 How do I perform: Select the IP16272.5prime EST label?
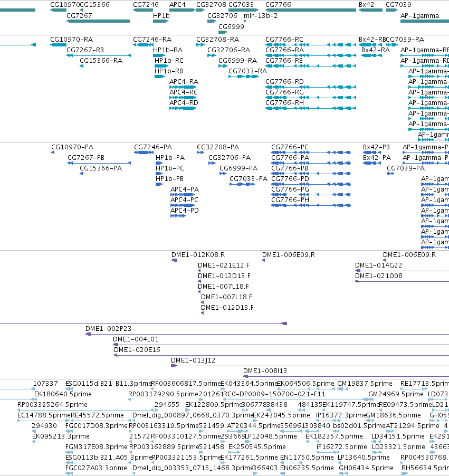[x=341, y=447]
